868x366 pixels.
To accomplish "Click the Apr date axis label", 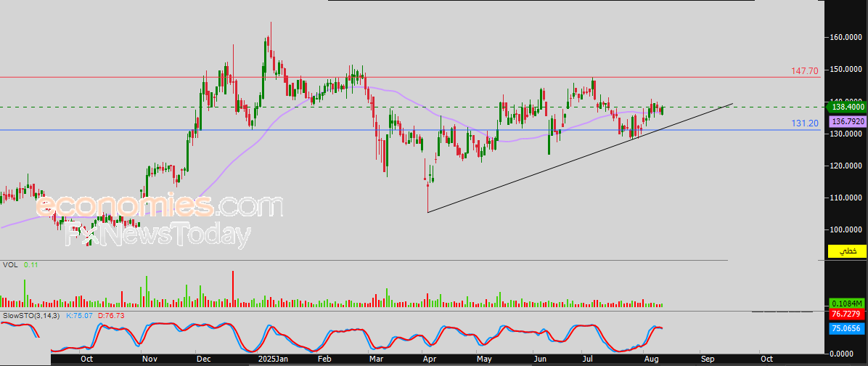I will 429,359.
